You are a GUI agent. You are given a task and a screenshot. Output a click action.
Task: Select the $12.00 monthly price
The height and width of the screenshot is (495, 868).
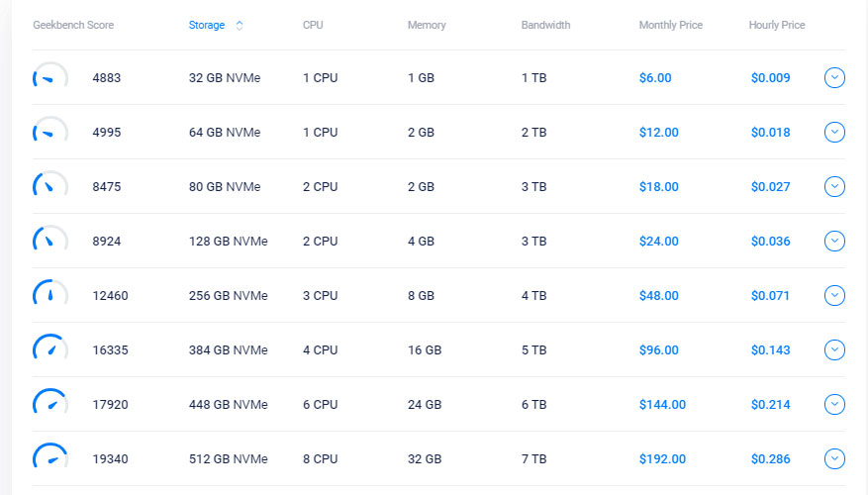[659, 133]
